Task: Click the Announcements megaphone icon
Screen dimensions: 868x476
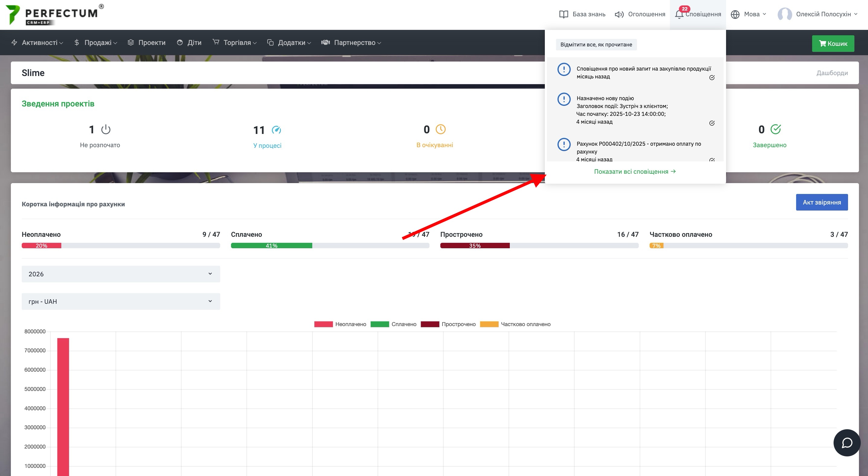Action: point(619,14)
